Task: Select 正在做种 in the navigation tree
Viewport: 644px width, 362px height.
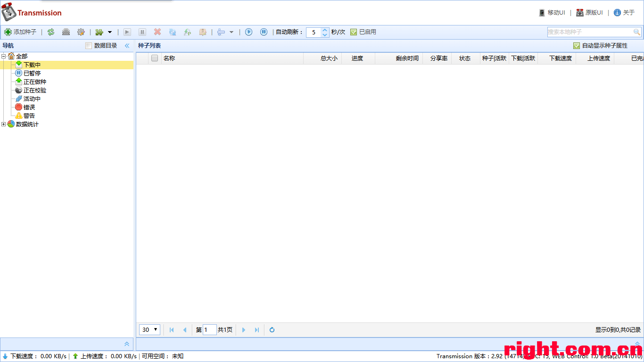Action: point(34,82)
